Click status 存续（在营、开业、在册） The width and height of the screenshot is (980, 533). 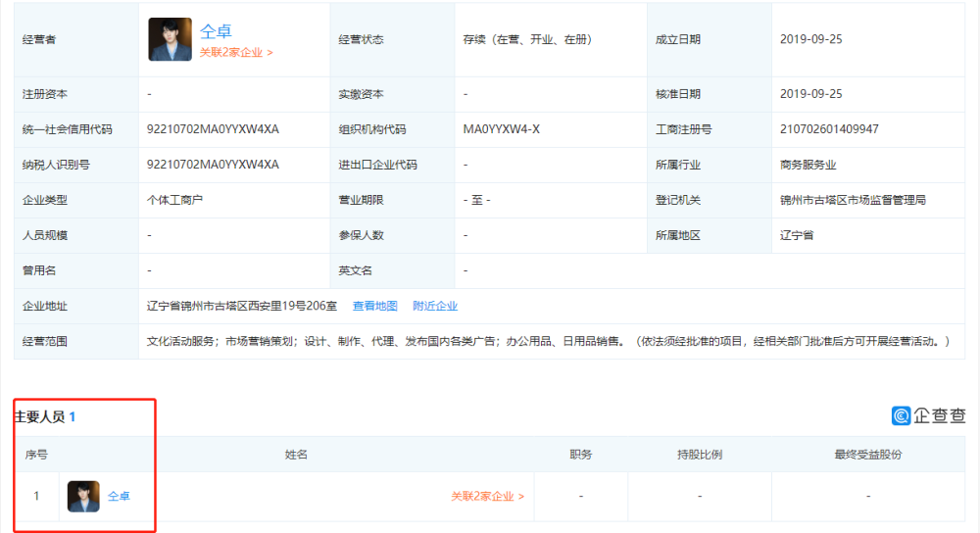pyautogui.click(x=527, y=39)
